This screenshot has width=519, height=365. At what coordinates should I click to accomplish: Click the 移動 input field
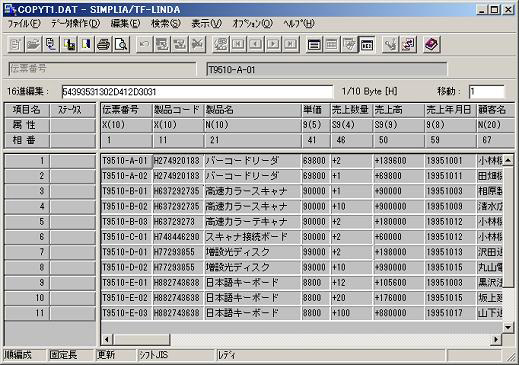tap(486, 92)
